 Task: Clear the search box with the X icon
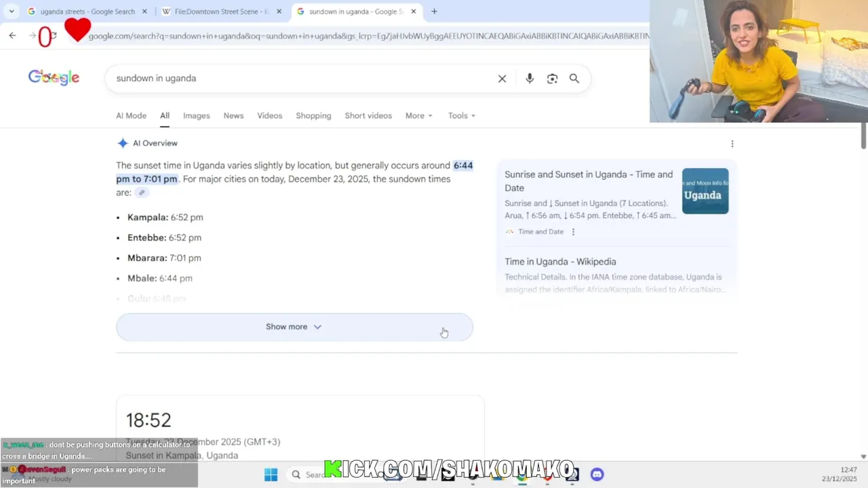(502, 79)
